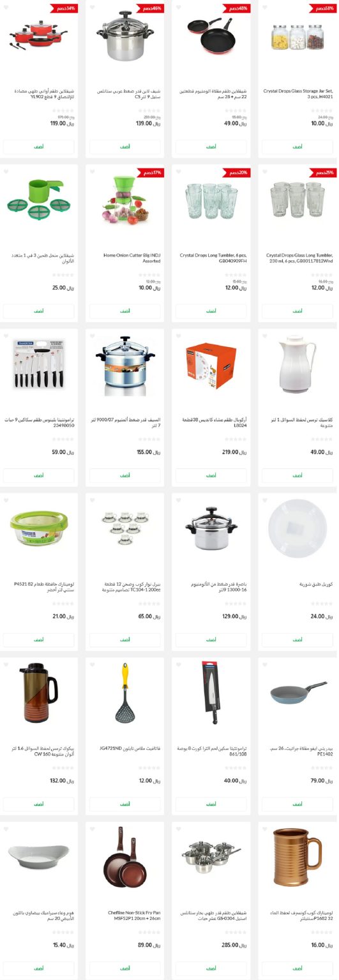The width and height of the screenshot is (339, 980).
Task: Add the Crystal Drops Long Tumbler GB040909FH
Action: click(x=211, y=311)
